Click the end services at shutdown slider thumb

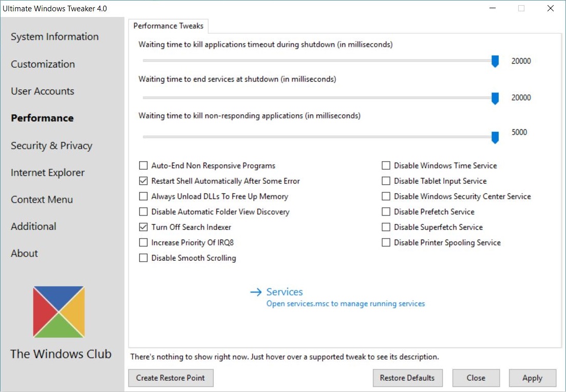point(495,98)
